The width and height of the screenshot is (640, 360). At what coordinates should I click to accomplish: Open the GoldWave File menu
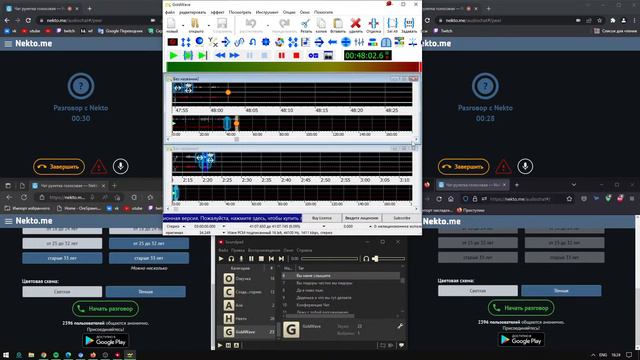(170, 12)
